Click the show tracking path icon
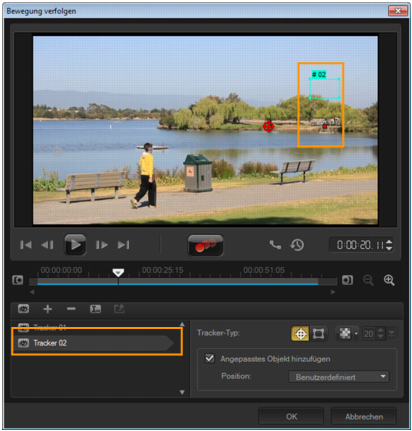 275,245
